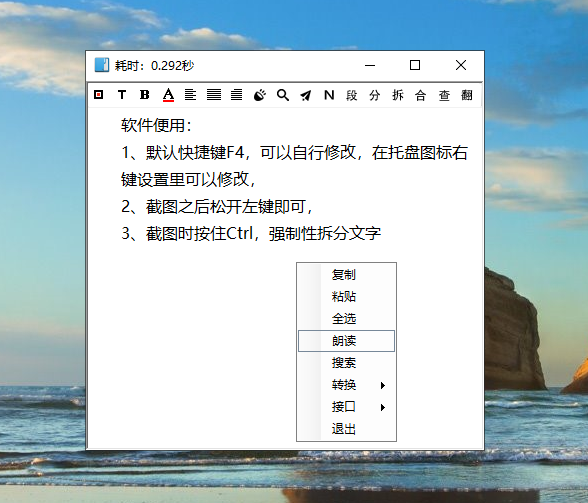Open the font color A tool
This screenshot has width=588, height=503.
click(x=168, y=95)
